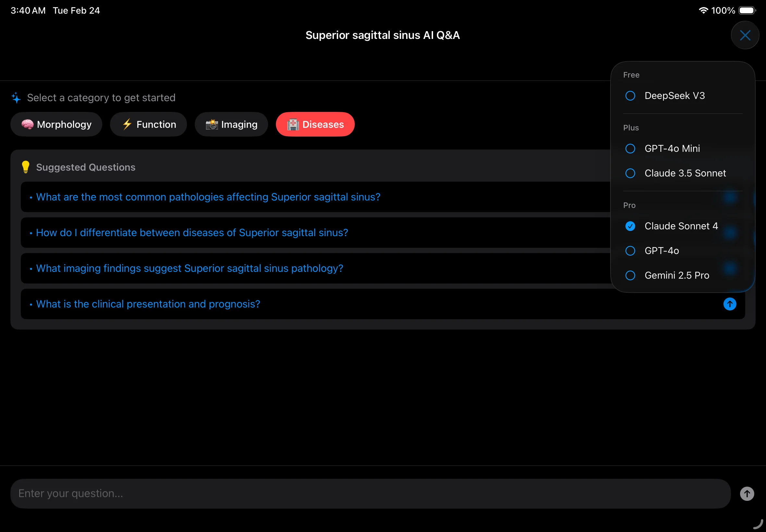Choose DeepSeek V3 model
Screen dimensions: 766x532
coord(674,96)
